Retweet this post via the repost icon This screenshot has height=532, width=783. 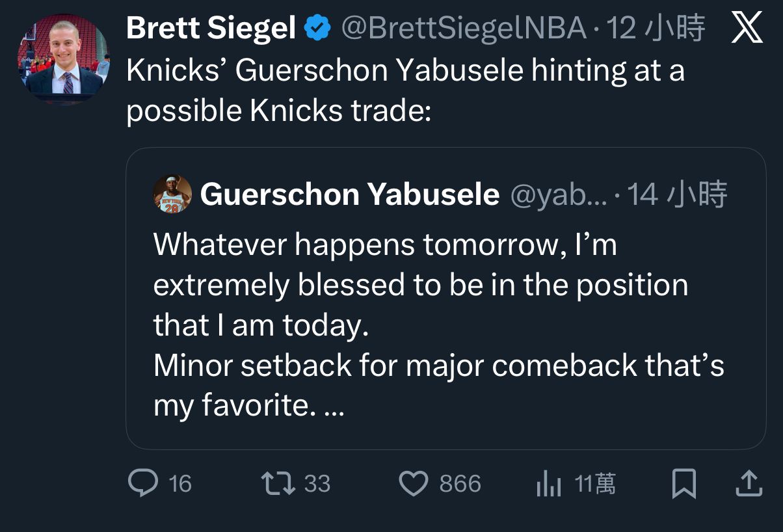(278, 483)
